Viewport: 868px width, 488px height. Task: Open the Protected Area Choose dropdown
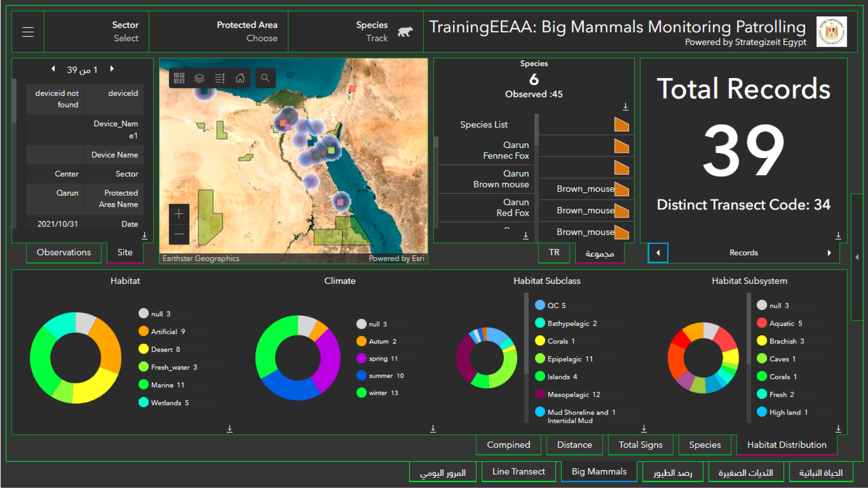(218, 32)
